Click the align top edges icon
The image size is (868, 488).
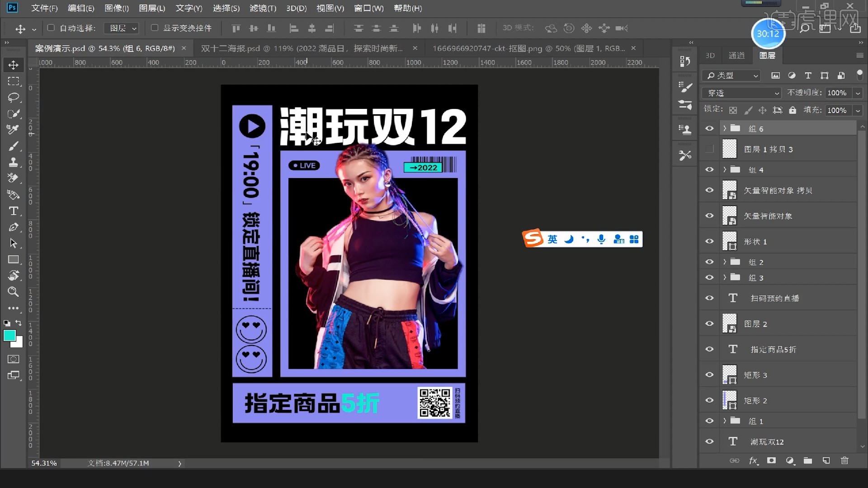tap(236, 28)
